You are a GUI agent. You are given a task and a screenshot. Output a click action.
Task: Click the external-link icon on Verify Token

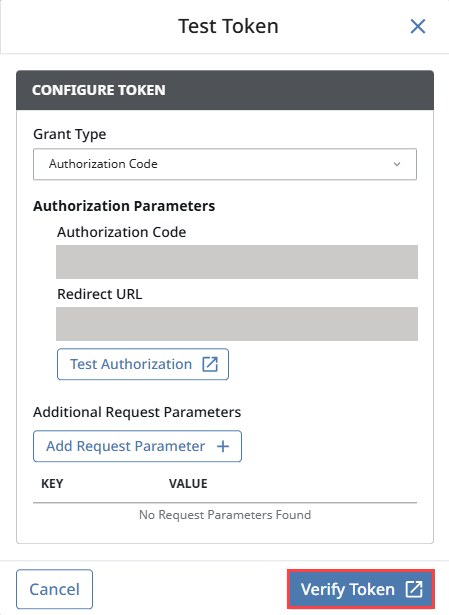[x=414, y=589]
